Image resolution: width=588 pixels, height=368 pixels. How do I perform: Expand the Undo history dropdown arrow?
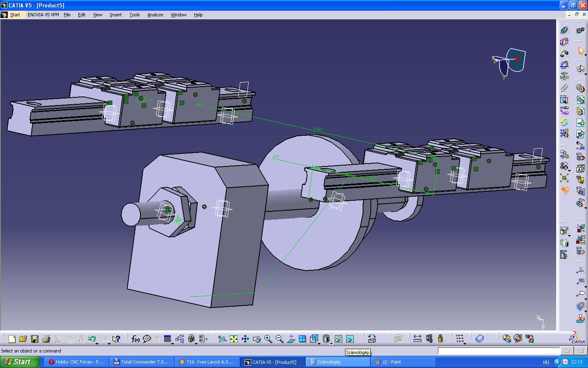(x=97, y=343)
